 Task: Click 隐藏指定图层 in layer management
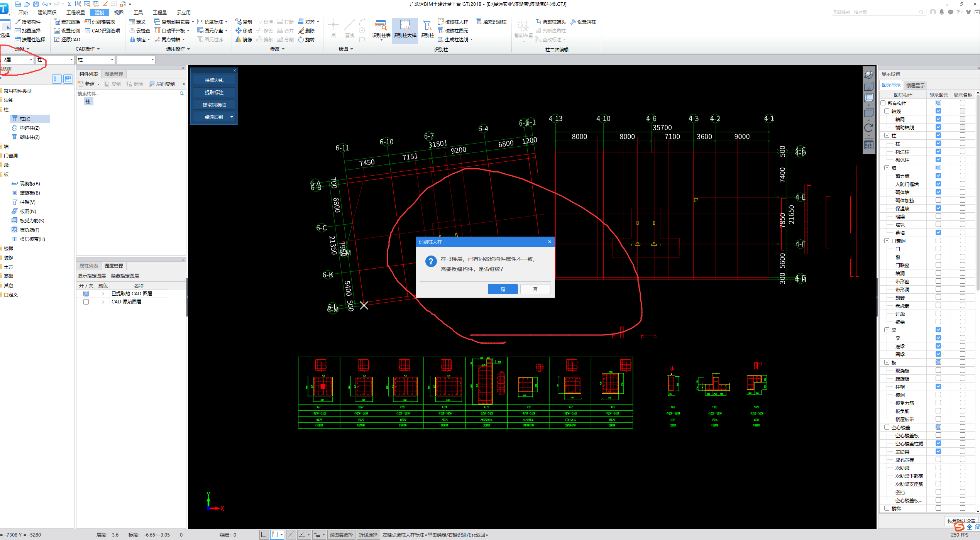click(125, 276)
